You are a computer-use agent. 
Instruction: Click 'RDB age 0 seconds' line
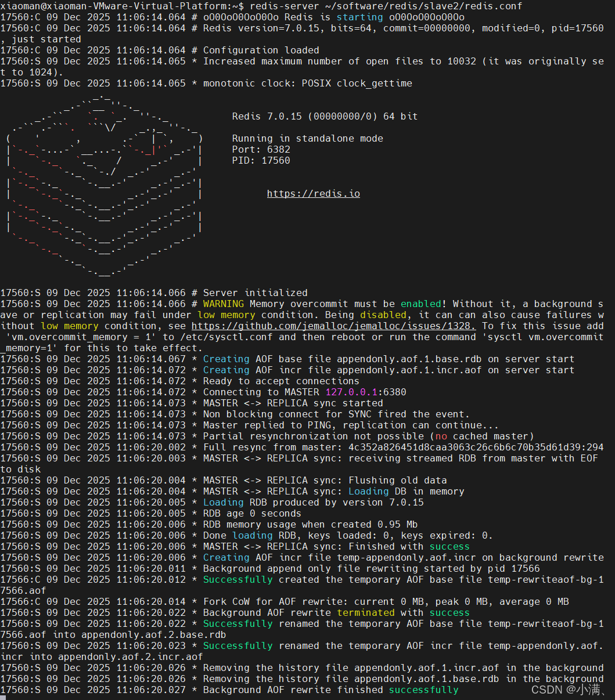[x=151, y=513]
